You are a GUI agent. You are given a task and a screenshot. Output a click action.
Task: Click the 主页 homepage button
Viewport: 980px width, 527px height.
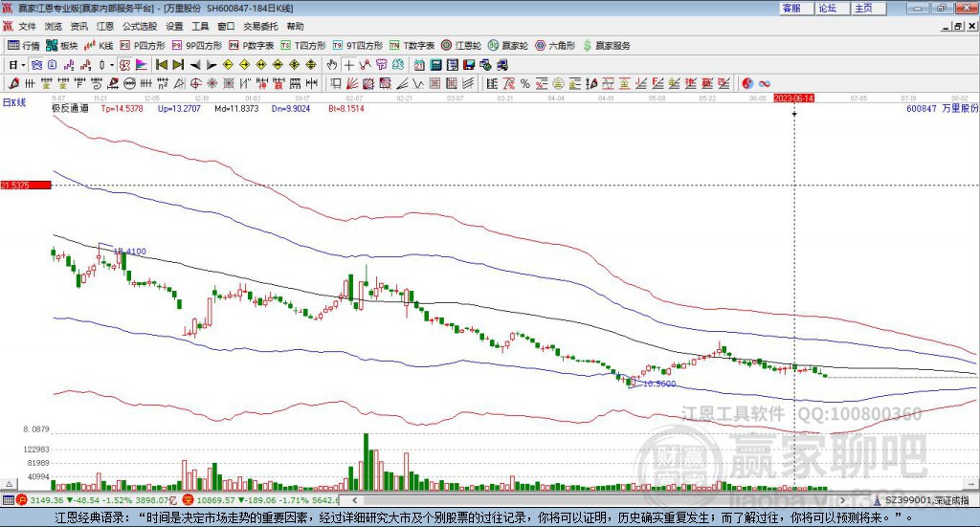[x=868, y=8]
